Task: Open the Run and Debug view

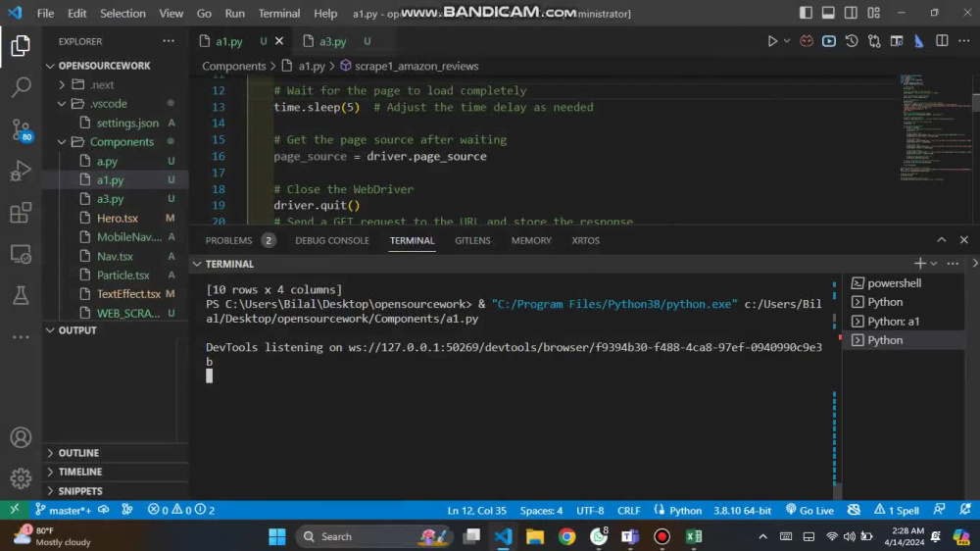Action: 21,171
